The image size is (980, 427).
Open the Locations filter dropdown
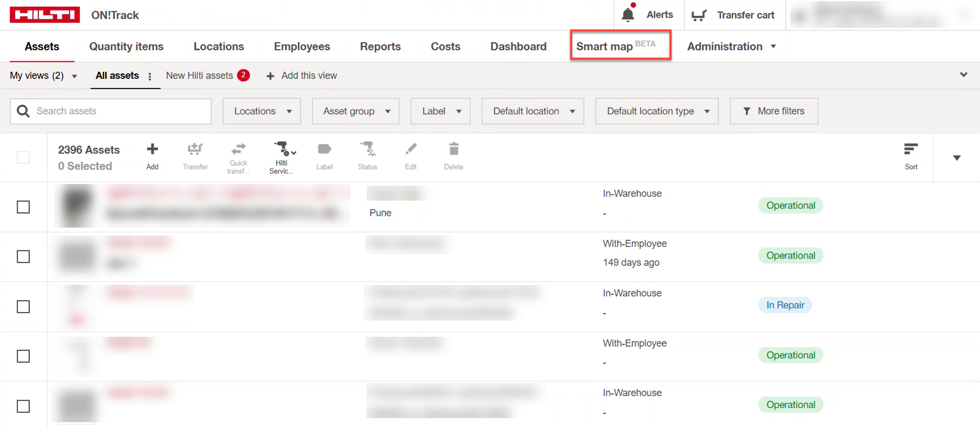point(262,111)
